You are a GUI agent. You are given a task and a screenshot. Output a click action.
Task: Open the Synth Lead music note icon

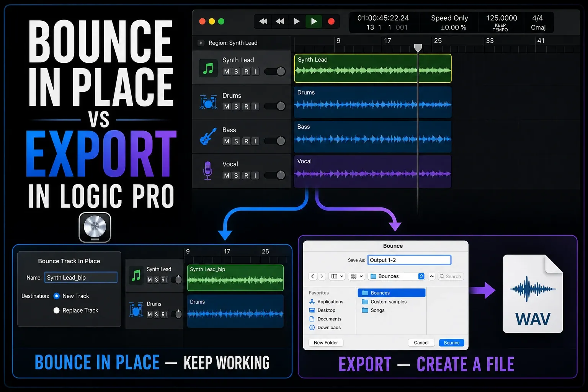pos(208,68)
